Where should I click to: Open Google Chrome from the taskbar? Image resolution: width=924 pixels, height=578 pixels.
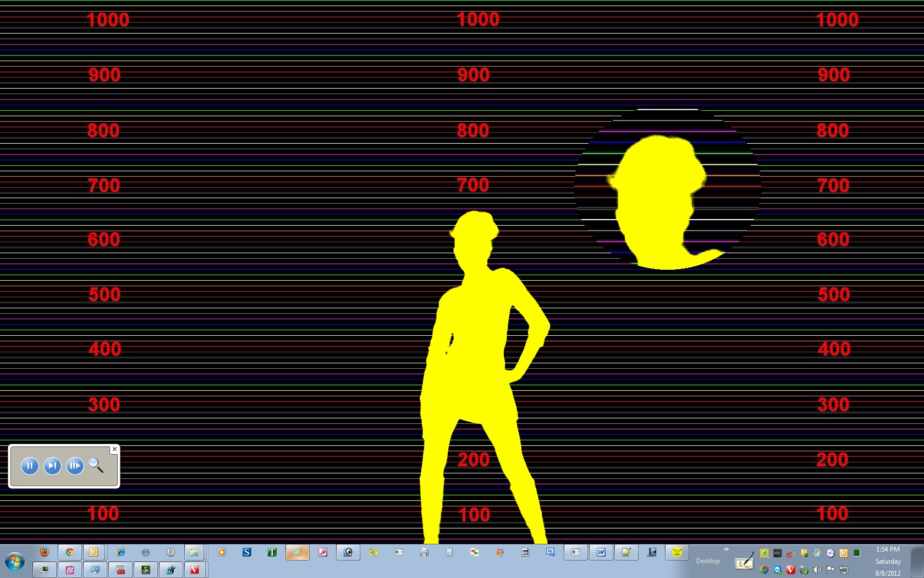coord(70,552)
